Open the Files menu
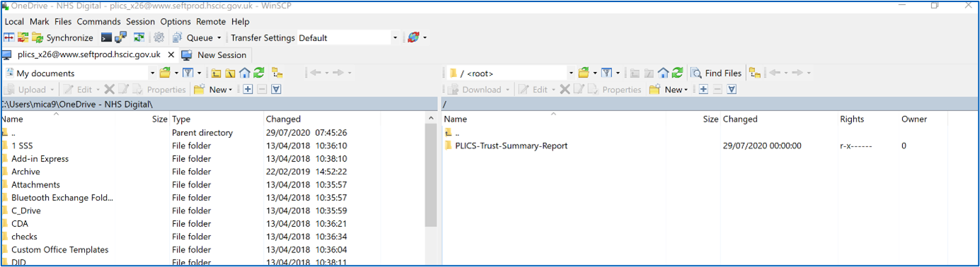Viewport: 980px width, 267px height. (x=63, y=22)
